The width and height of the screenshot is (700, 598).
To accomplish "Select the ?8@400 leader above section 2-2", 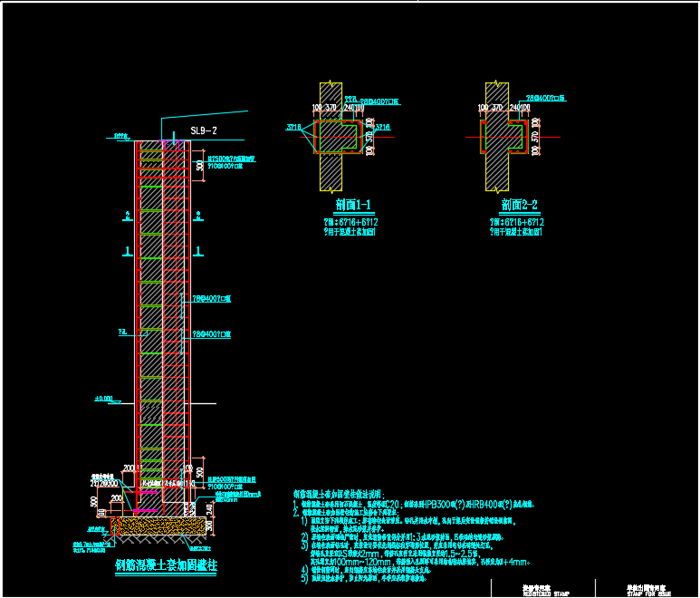I will click(x=545, y=98).
